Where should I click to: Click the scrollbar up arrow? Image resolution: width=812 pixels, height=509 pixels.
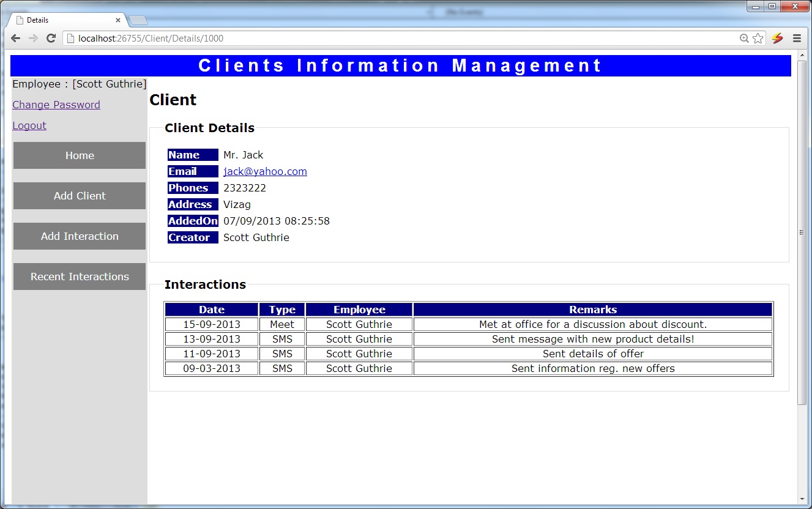[802, 56]
